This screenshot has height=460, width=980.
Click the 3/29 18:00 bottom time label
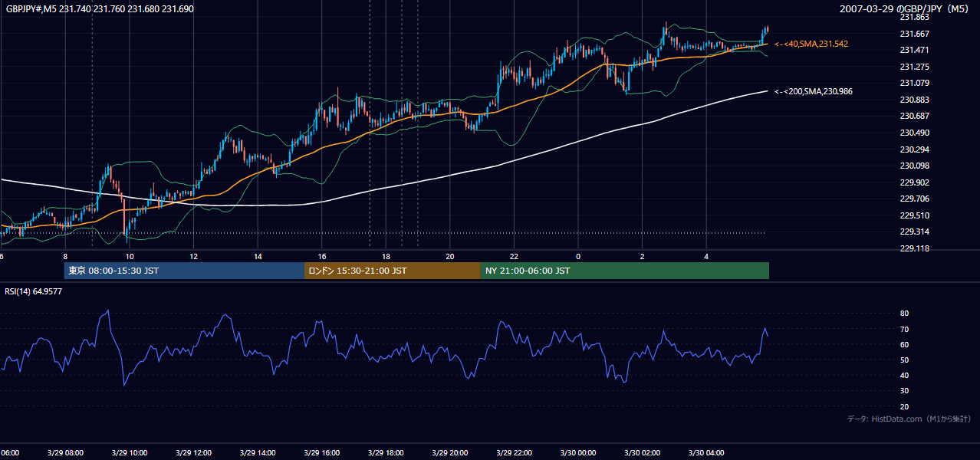click(x=386, y=453)
